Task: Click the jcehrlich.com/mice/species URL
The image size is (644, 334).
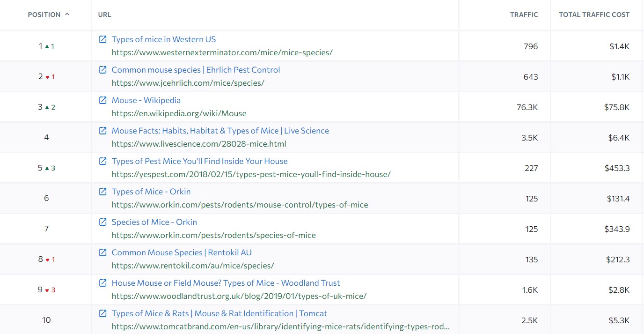Action: tap(188, 83)
